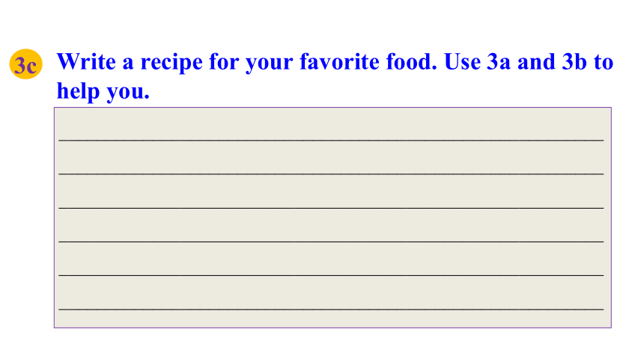644x362 pixels.
Task: Click the word "Write" in the heading
Action: tap(86, 62)
